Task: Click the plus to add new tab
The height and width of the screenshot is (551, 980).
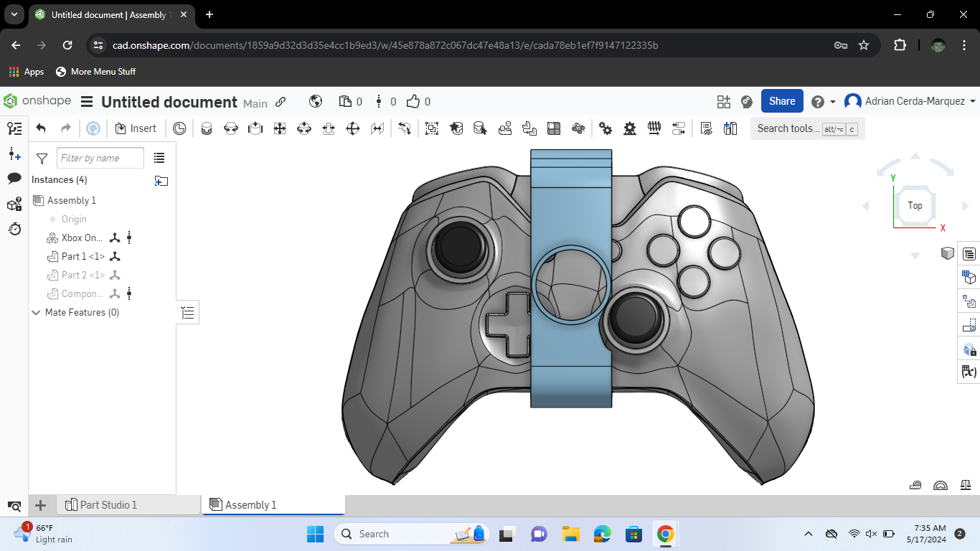Action: 41,505
